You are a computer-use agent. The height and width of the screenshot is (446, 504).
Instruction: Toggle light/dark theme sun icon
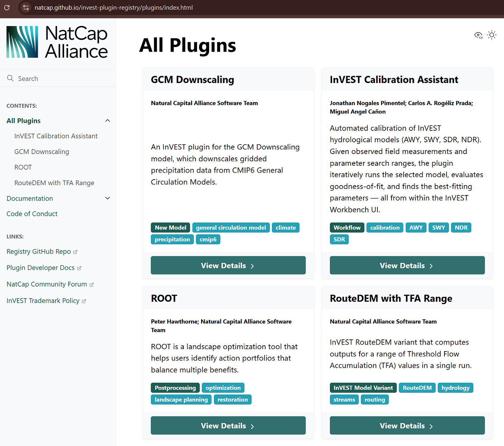coord(492,35)
